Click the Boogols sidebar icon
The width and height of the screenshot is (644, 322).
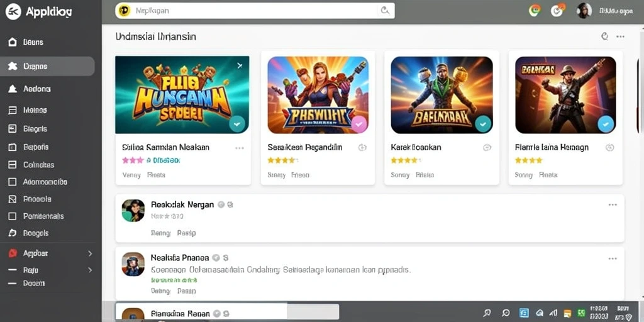click(13, 233)
